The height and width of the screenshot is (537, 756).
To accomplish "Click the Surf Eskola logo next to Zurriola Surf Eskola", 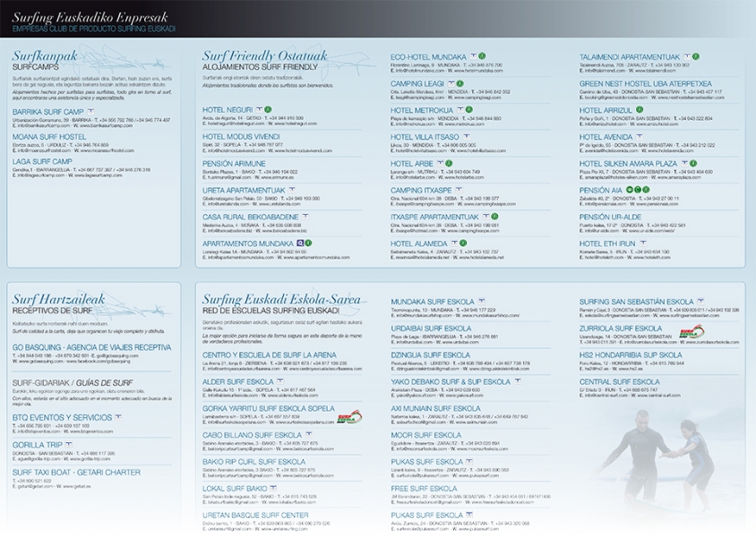I will (x=692, y=332).
